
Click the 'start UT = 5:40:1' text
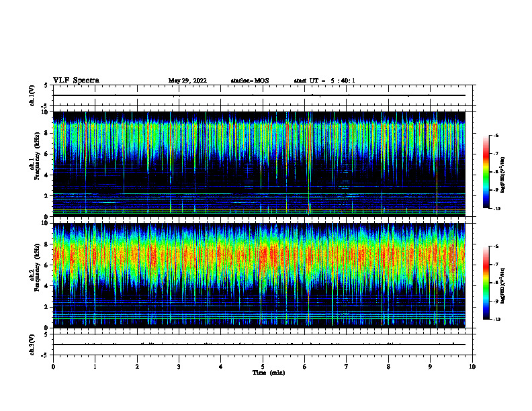[x=324, y=81]
